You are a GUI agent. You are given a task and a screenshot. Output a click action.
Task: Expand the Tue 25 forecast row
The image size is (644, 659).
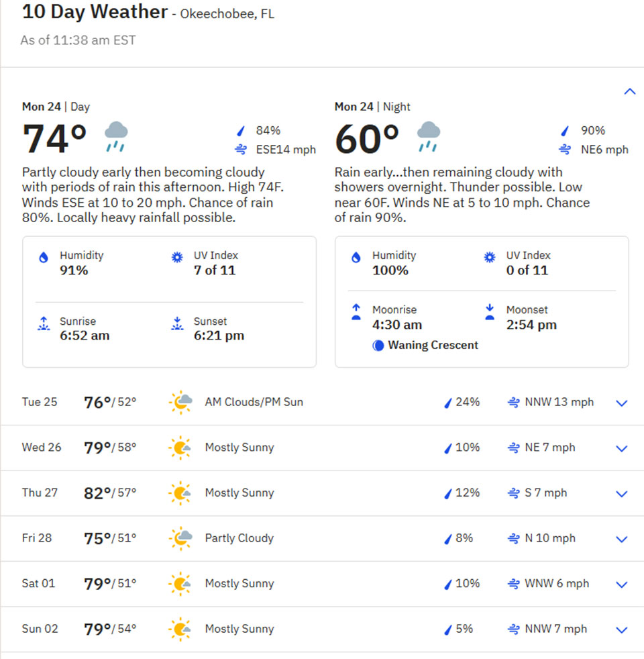(622, 403)
